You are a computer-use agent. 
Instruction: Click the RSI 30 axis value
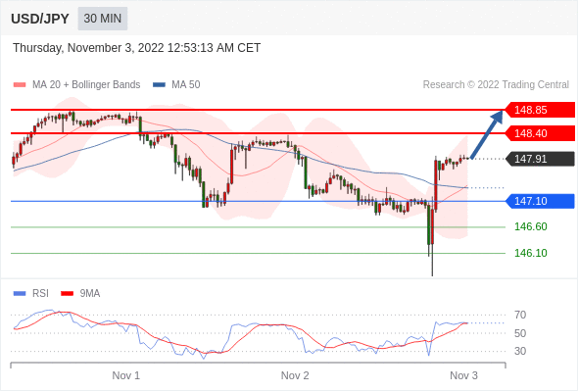click(x=520, y=351)
